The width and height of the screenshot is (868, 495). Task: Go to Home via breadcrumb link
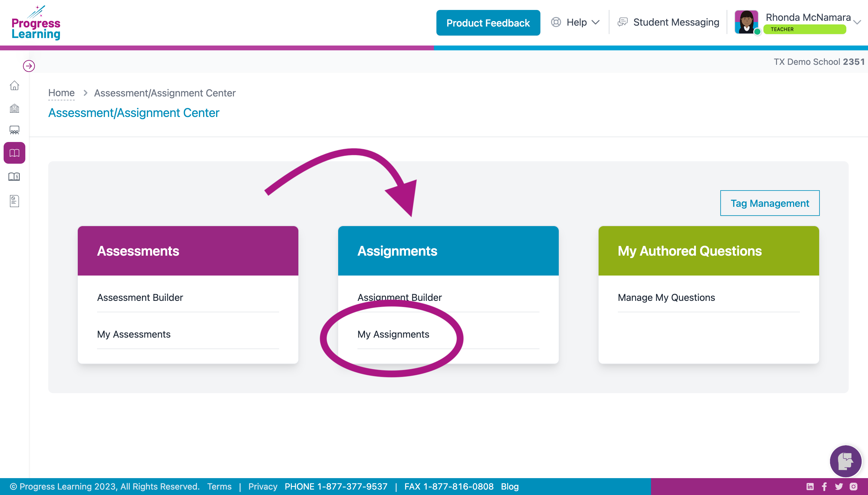pos(61,93)
